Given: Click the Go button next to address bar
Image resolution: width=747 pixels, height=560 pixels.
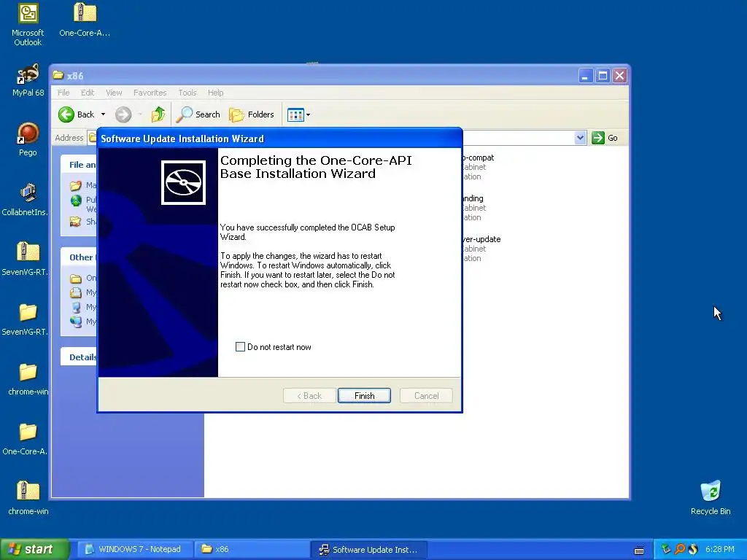Looking at the screenshot, I should click(605, 138).
